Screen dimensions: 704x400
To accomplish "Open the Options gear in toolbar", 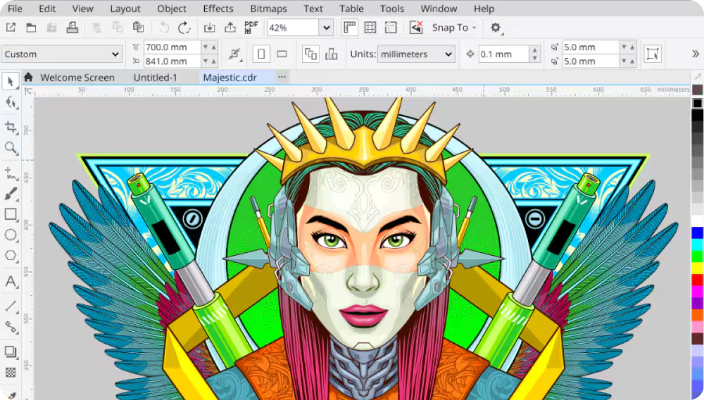I will tap(496, 28).
